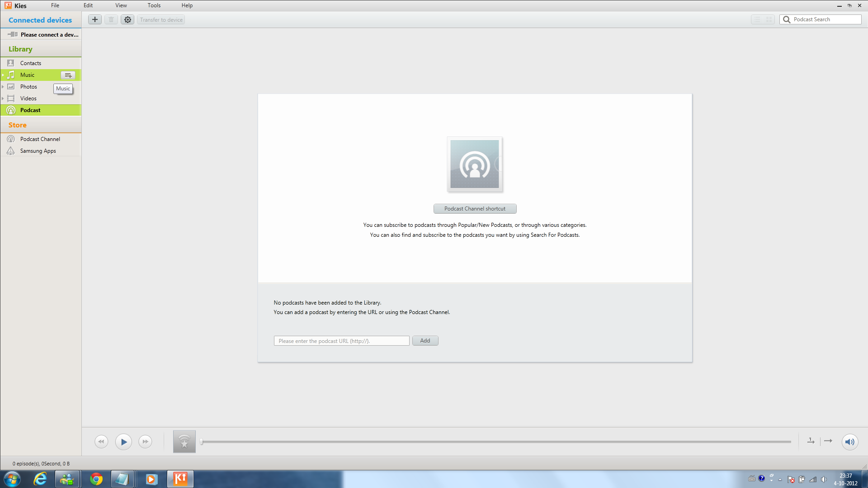This screenshot has width=868, height=488.
Task: Toggle the sequential play arrow mode
Action: 828,441
